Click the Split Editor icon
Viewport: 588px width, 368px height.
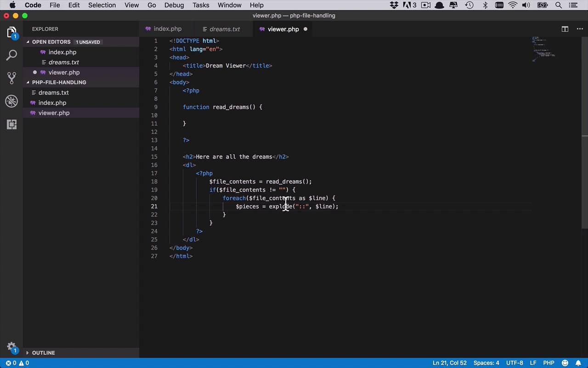[x=565, y=29]
